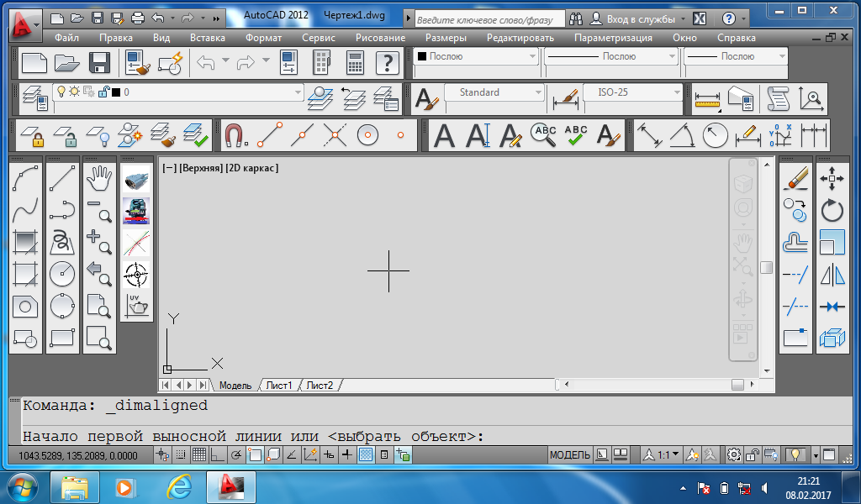Toggle ortho mode in status bar
The height and width of the screenshot is (504, 861).
pyautogui.click(x=217, y=455)
